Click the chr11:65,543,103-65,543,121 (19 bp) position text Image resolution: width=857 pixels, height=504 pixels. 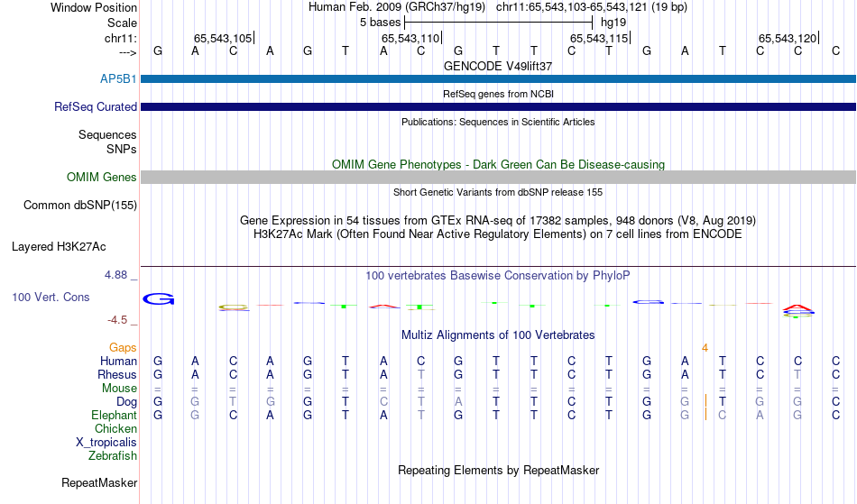click(592, 7)
